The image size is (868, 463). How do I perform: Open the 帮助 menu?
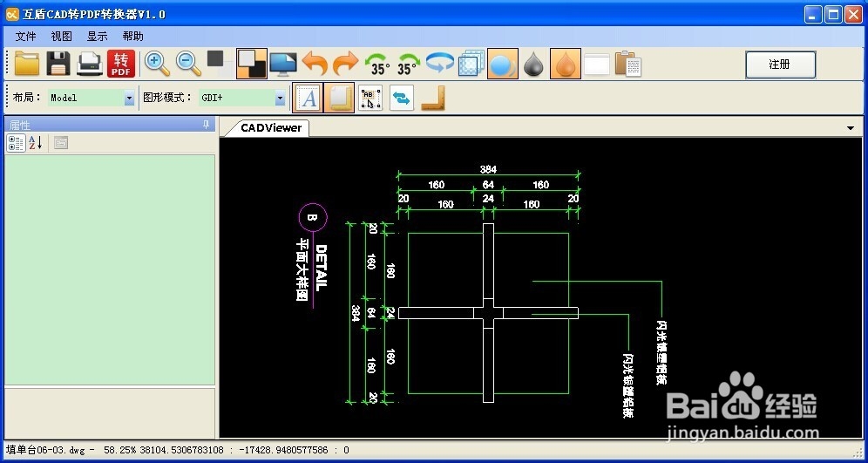pyautogui.click(x=132, y=37)
